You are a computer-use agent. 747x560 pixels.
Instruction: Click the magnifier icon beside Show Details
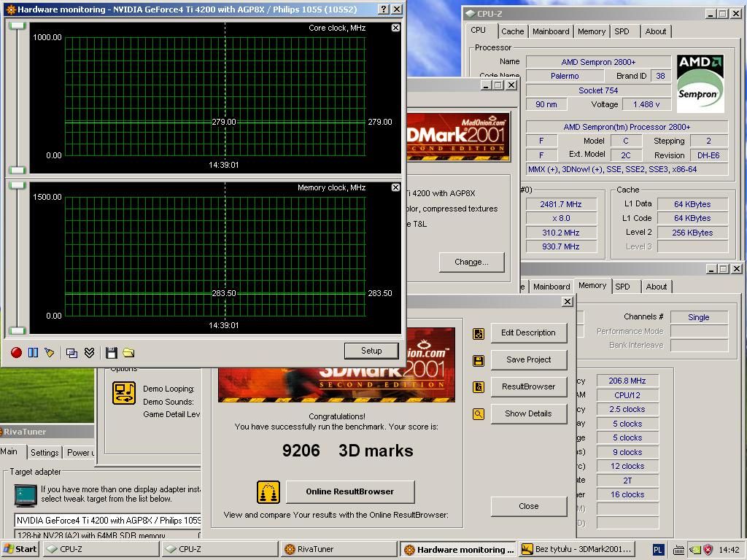[479, 414]
